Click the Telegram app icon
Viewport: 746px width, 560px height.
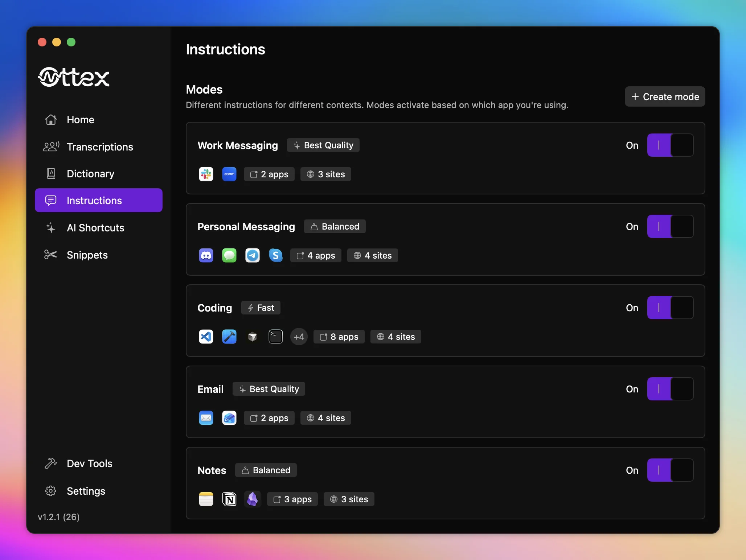click(252, 255)
